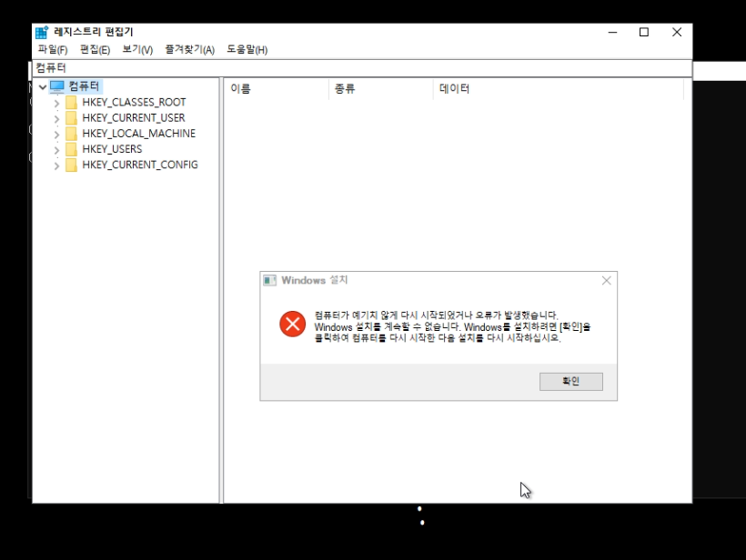Select the HKEY_USERS tree label
Image resolution: width=746 pixels, height=560 pixels.
[x=112, y=149]
